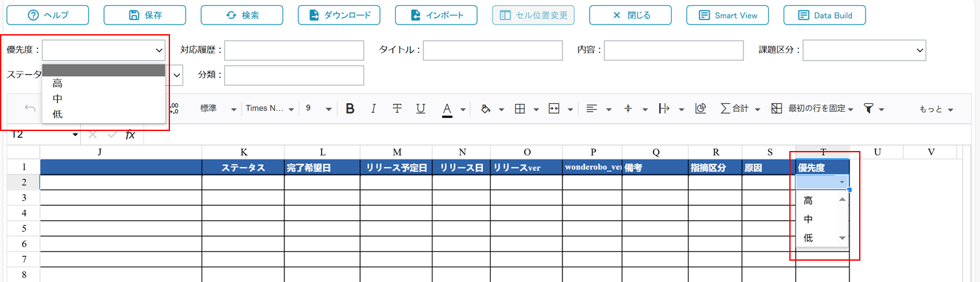
Task: Select the blank option in 優先度 filter
Action: coord(103,70)
